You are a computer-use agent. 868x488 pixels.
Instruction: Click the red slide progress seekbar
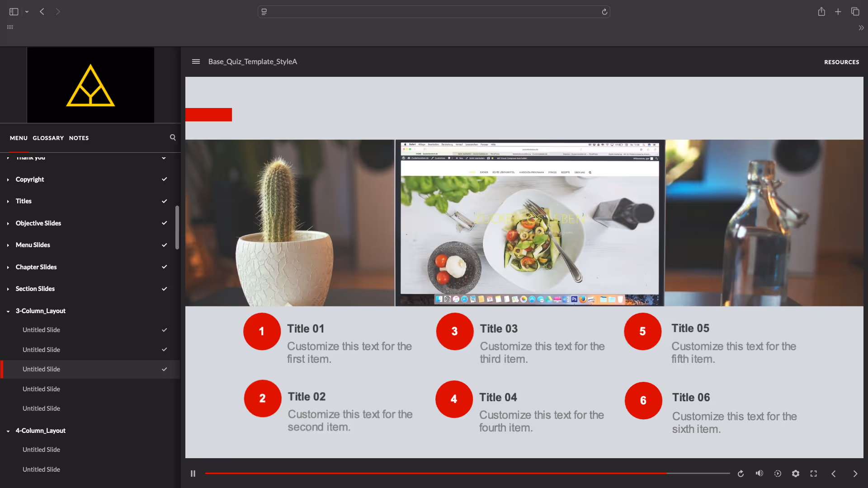tap(434, 473)
